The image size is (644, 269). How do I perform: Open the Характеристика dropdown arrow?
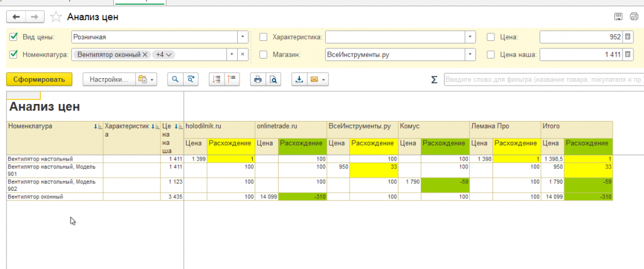[470, 37]
